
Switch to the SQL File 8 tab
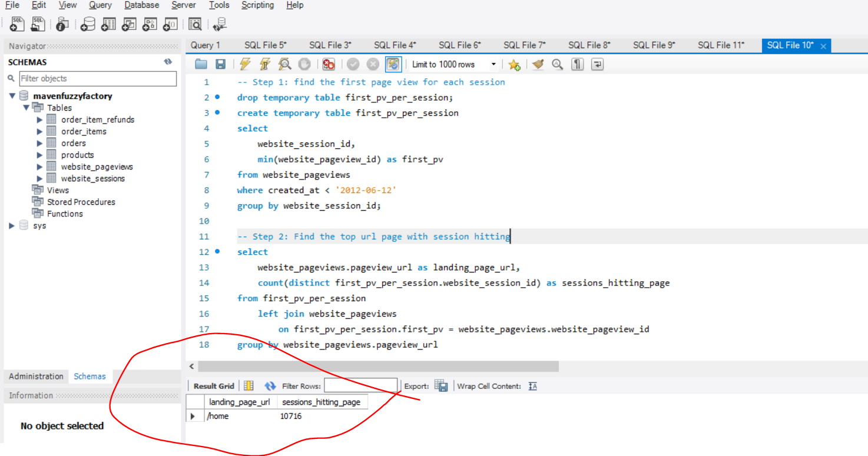589,45
